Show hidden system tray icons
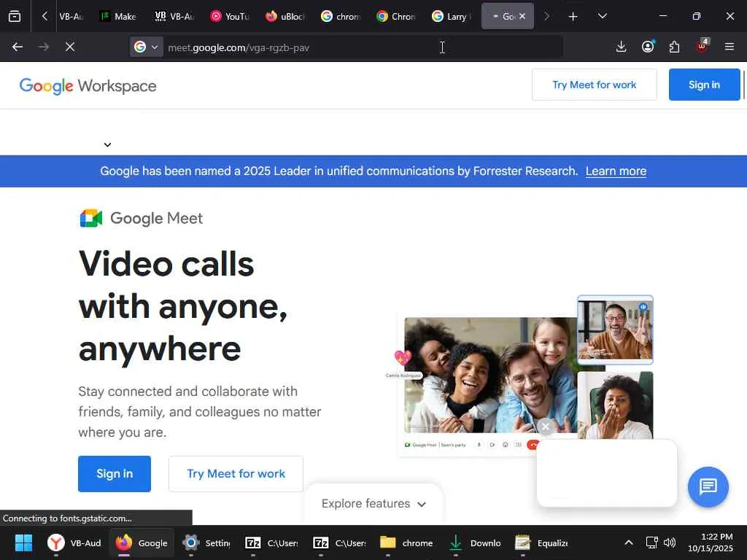This screenshot has width=747, height=560. pos(629,542)
